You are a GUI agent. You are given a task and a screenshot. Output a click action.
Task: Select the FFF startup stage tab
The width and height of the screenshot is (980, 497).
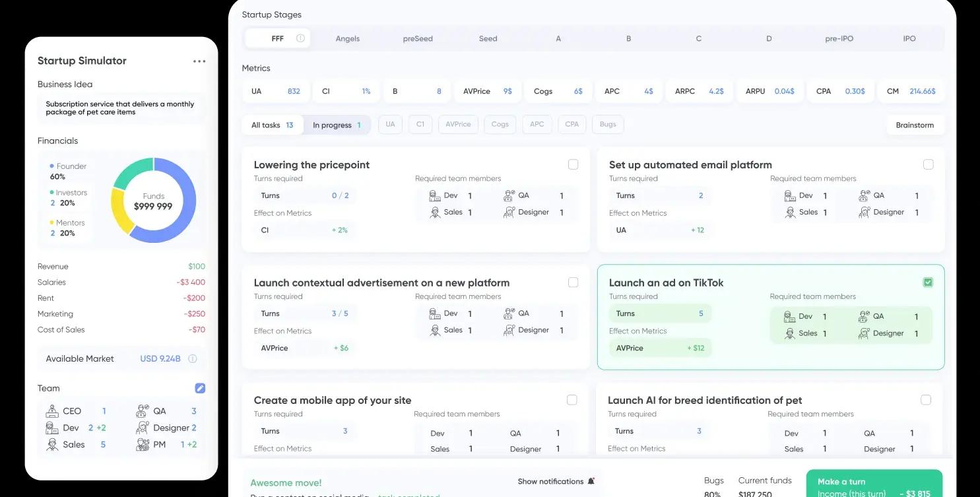pyautogui.click(x=277, y=38)
